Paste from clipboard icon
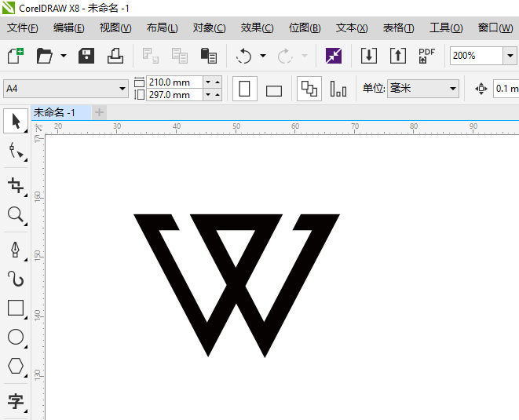This screenshot has width=519, height=420. 209,56
